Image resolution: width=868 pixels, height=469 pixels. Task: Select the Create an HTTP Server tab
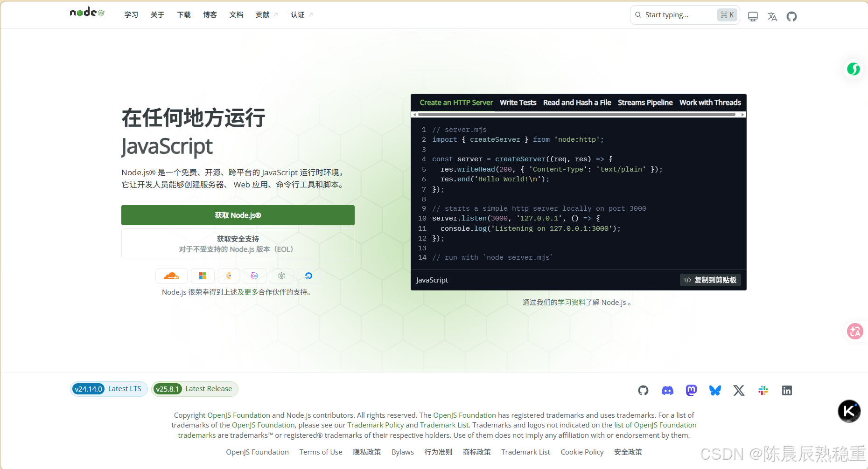pos(456,103)
